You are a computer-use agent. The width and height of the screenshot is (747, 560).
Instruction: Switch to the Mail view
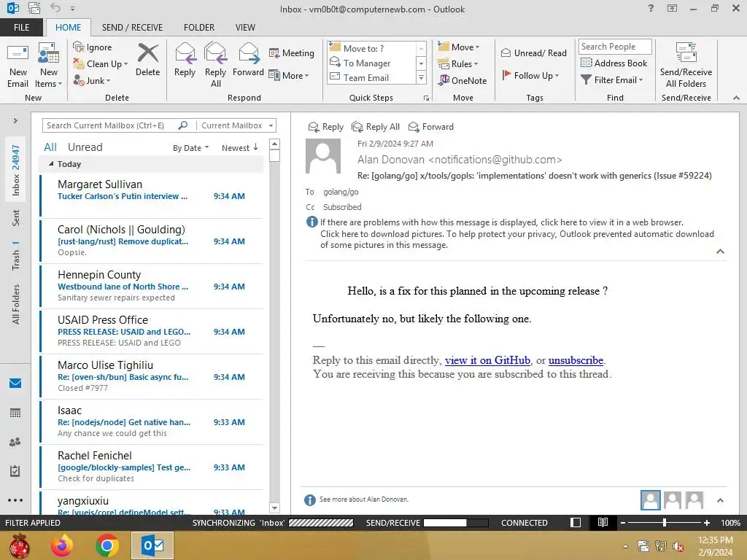[15, 383]
